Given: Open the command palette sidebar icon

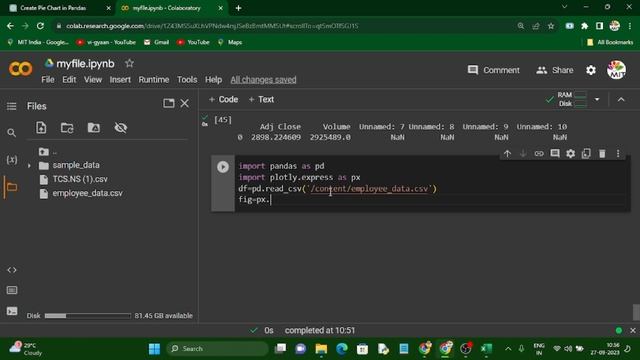Looking at the screenshot, I should click(x=12, y=290).
